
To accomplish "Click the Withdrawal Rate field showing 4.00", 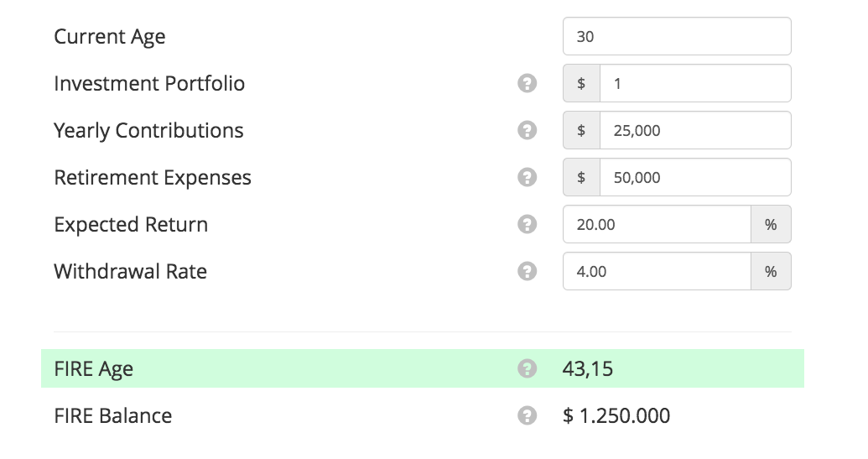I will (x=657, y=271).
